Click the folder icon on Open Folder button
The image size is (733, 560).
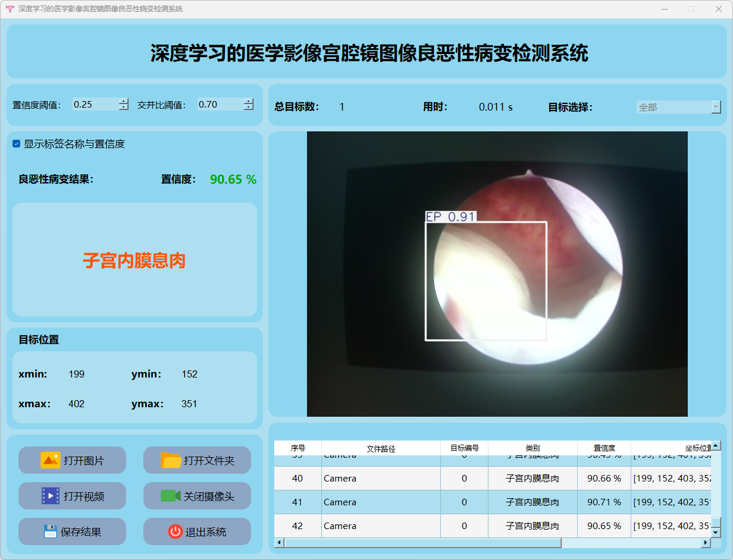tap(171, 460)
